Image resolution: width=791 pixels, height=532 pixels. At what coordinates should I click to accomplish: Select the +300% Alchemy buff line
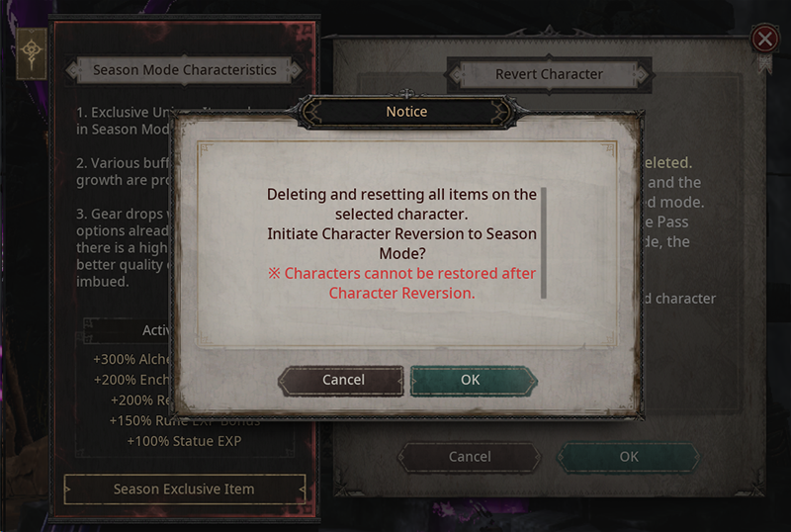pyautogui.click(x=132, y=359)
